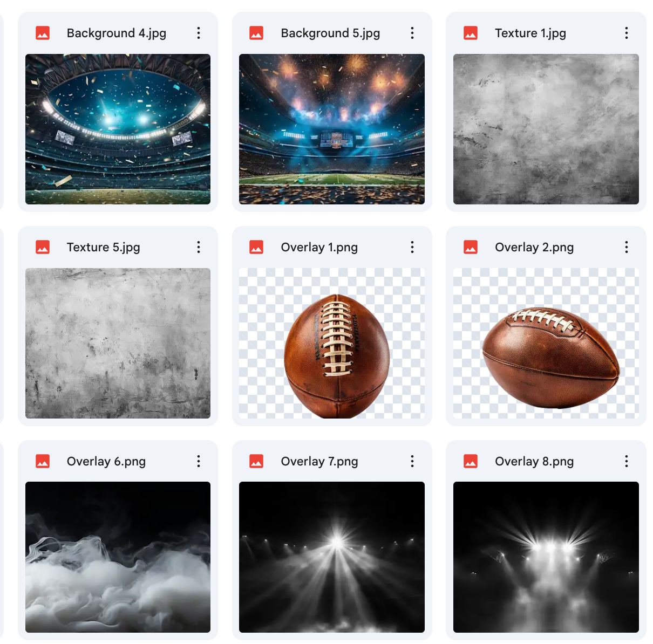Click the Overlay 7.png file name
Image resolution: width=653 pixels, height=644 pixels.
319,462
